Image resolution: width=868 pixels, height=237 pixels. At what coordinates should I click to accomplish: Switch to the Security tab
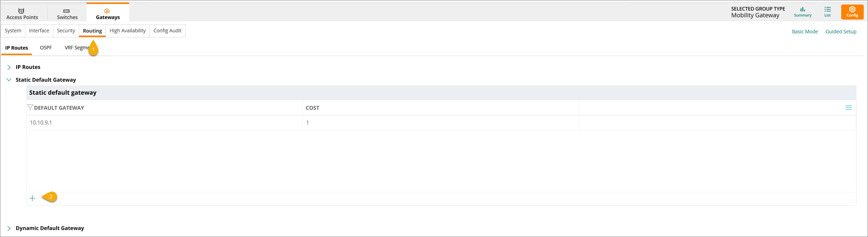tap(66, 31)
